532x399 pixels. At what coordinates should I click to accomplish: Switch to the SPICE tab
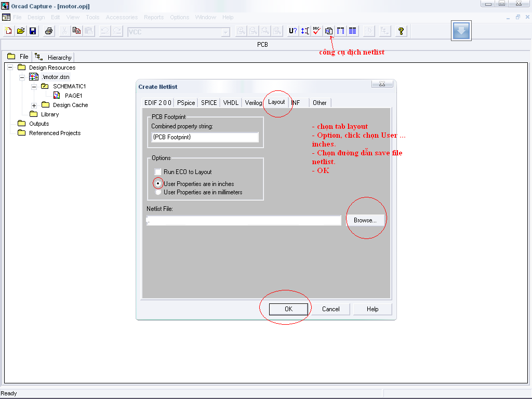209,103
